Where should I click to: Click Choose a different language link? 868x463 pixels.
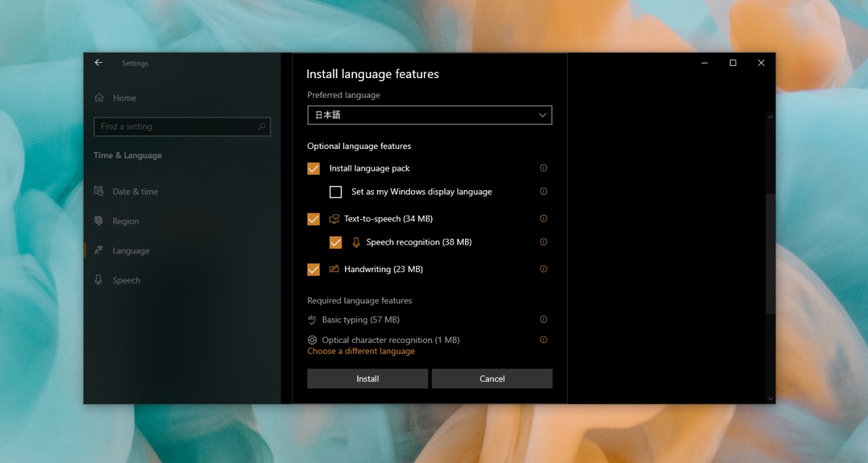point(361,351)
